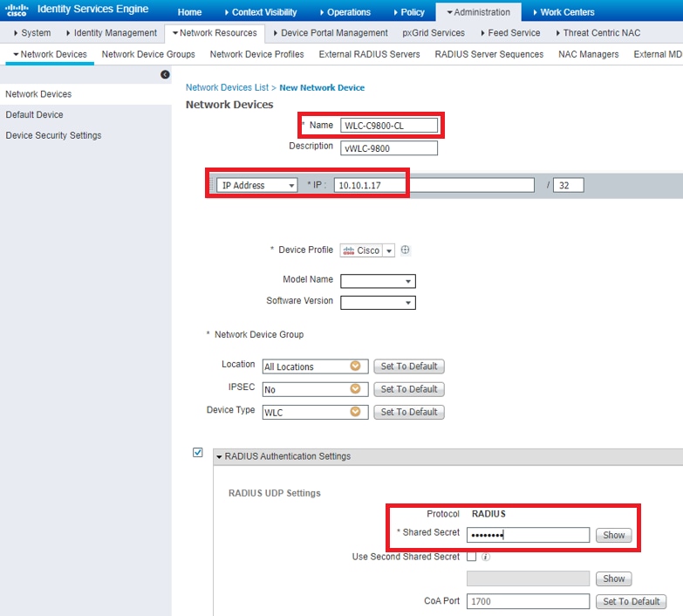Screen dimensions: 683x616
Task: Open the Feed Service submenu
Action: coord(510,32)
